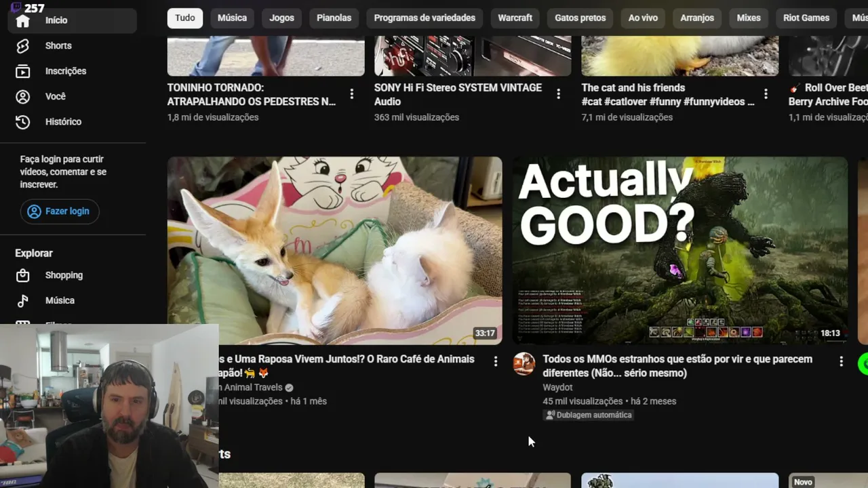Click the 363 mil visualizações text

[x=416, y=117]
